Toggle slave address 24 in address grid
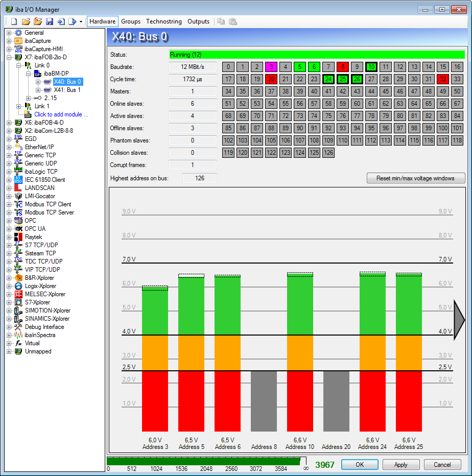The height and width of the screenshot is (476, 472). coord(328,79)
